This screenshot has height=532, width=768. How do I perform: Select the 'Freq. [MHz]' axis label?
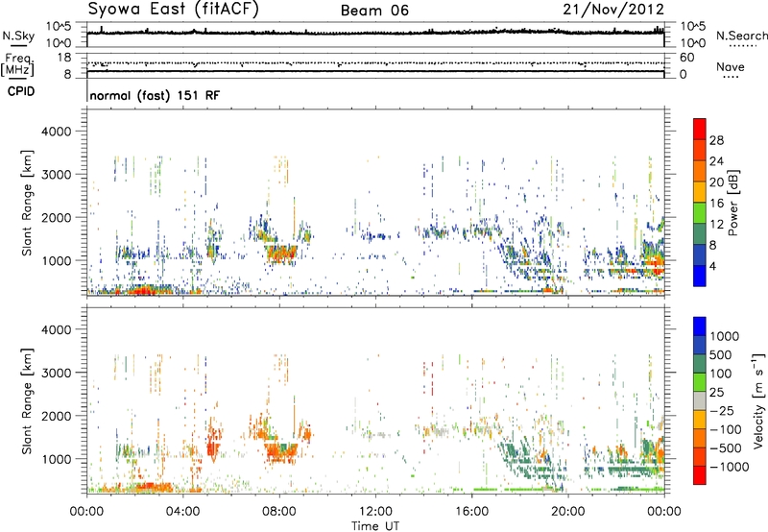pyautogui.click(x=18, y=64)
